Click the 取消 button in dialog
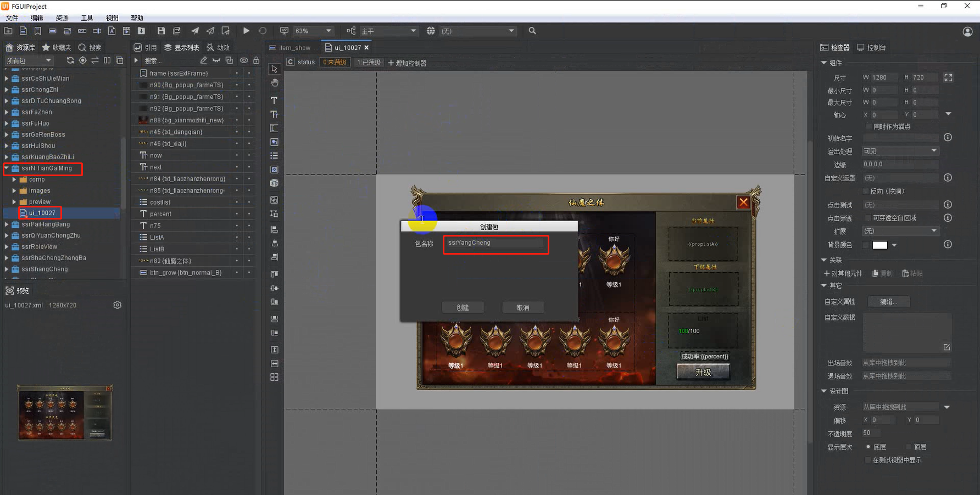The width and height of the screenshot is (980, 495). 523,307
